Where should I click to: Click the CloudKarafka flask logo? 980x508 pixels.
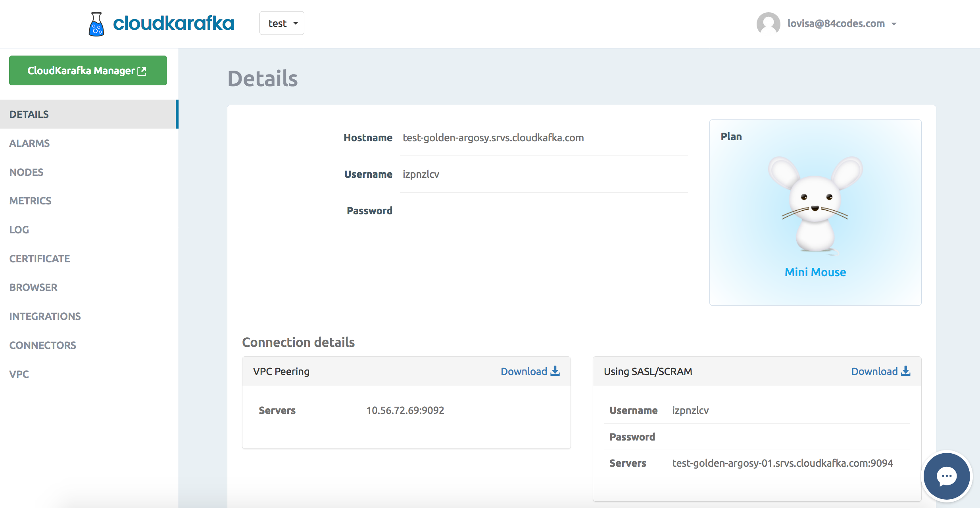(96, 24)
